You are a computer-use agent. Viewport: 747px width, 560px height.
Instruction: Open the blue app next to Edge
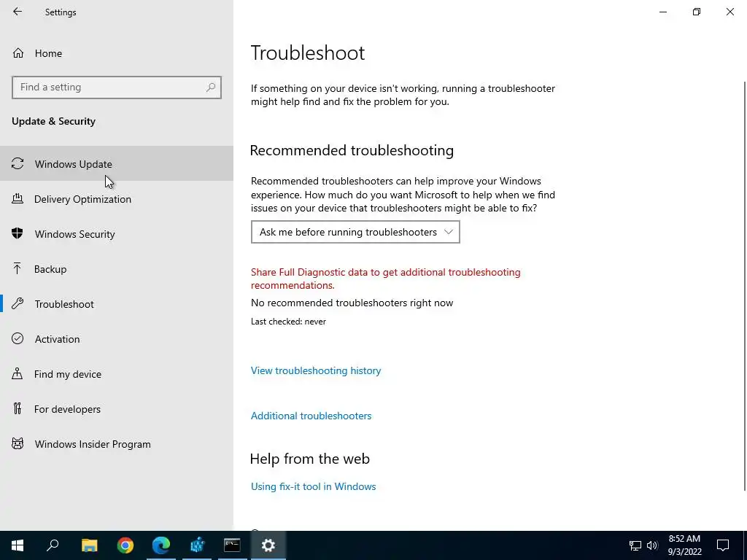(x=197, y=545)
